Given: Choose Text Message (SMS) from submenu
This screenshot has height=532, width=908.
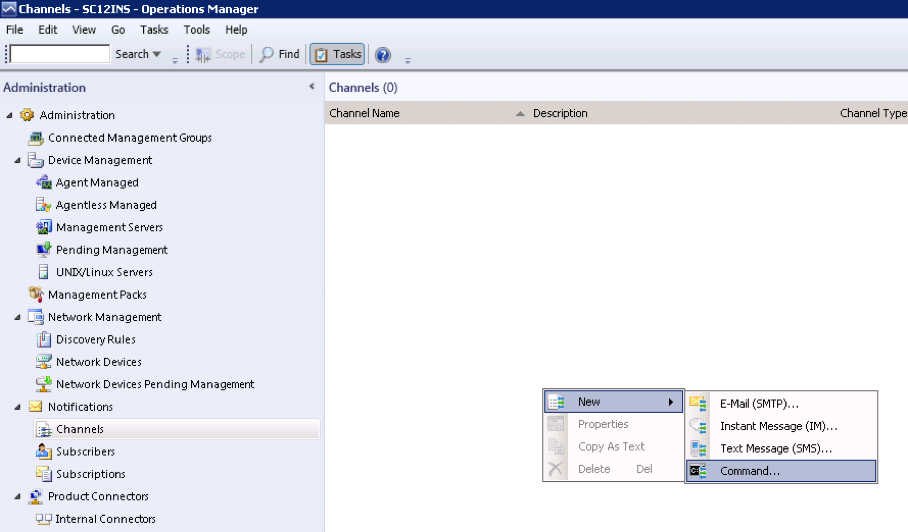Looking at the screenshot, I should 775,448.
